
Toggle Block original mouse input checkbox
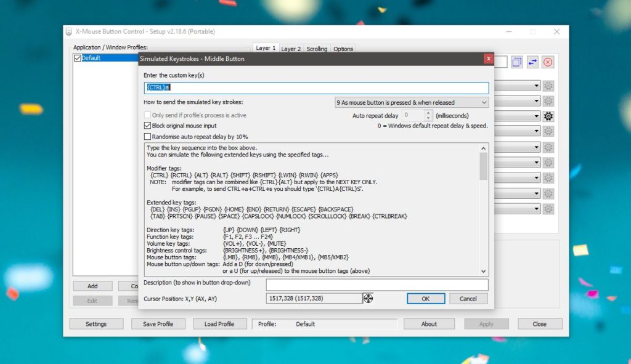147,126
